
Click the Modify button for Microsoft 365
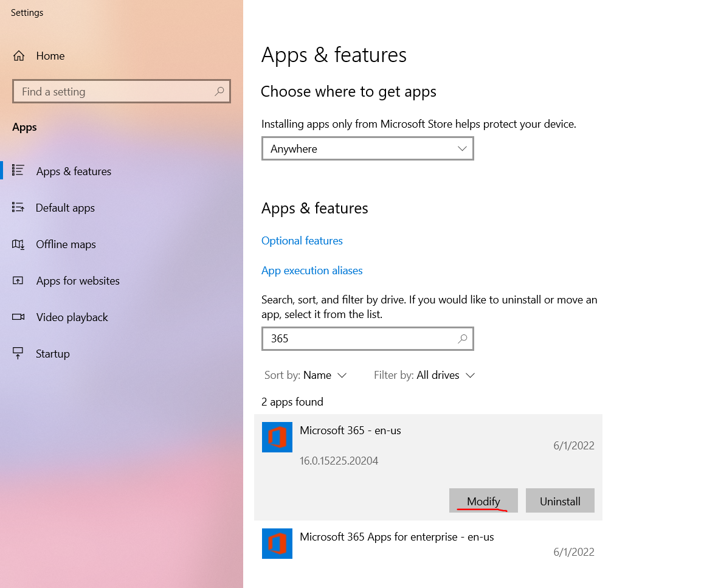(483, 500)
